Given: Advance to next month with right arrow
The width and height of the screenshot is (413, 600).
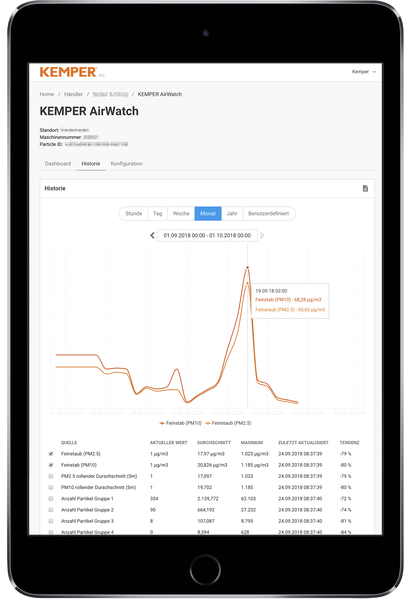Looking at the screenshot, I should (262, 235).
